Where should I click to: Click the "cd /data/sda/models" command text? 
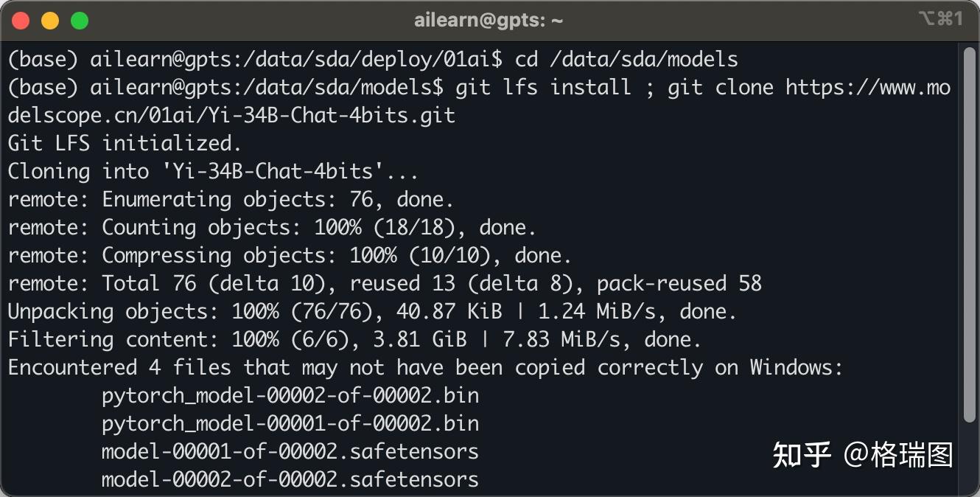pyautogui.click(x=626, y=59)
